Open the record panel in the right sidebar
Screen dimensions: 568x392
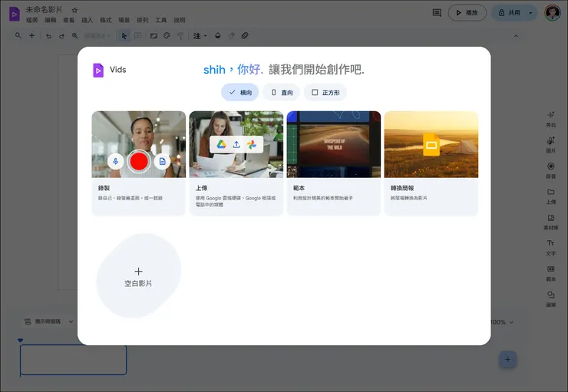point(551,170)
